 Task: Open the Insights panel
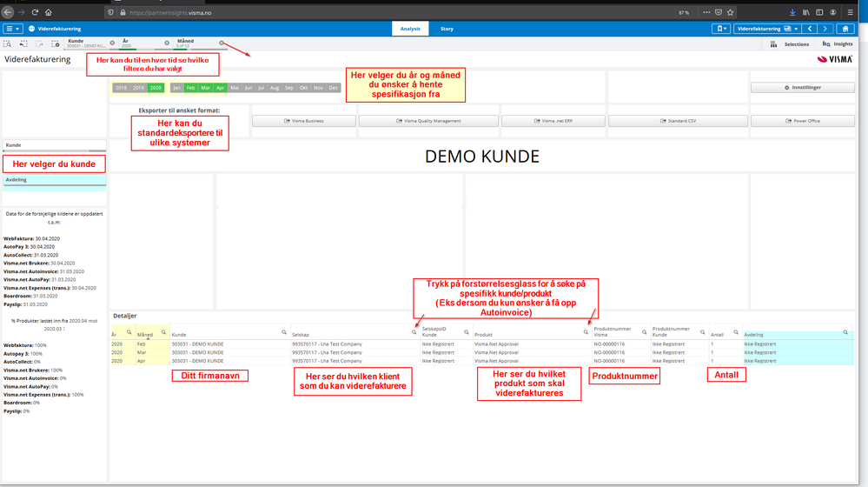click(837, 43)
